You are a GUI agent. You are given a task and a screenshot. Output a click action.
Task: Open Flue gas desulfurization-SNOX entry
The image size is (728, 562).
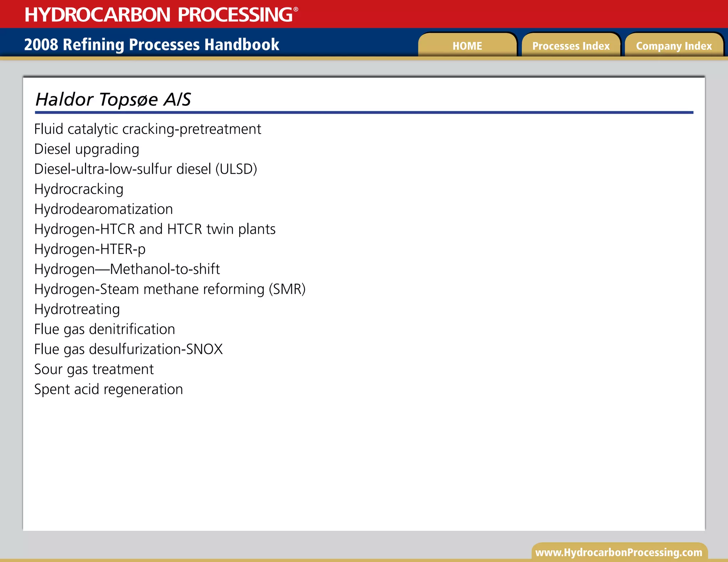pos(128,349)
